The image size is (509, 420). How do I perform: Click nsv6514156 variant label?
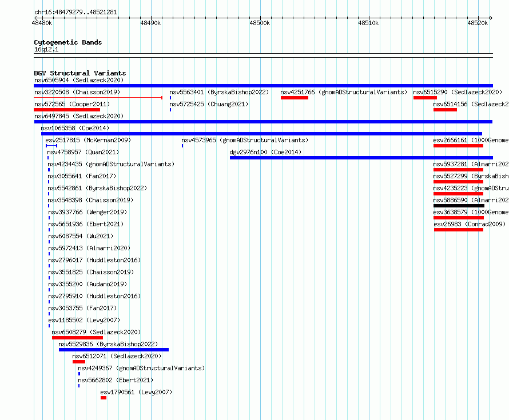(x=471, y=104)
